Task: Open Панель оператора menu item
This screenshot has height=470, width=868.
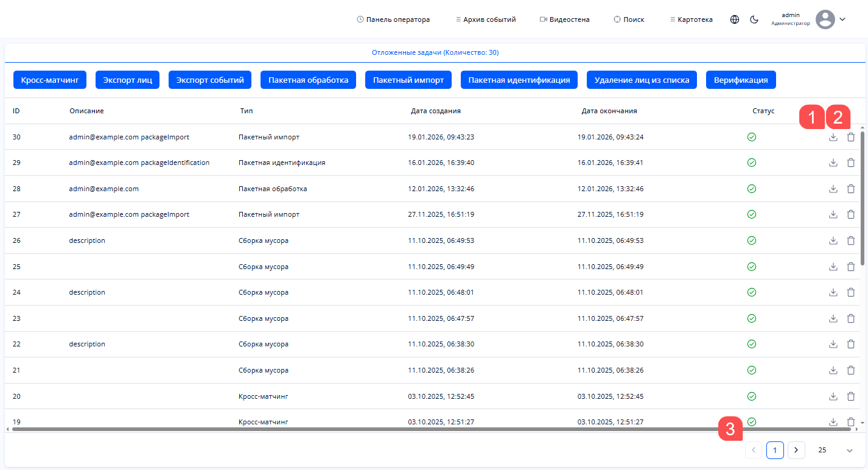Action: (393, 19)
